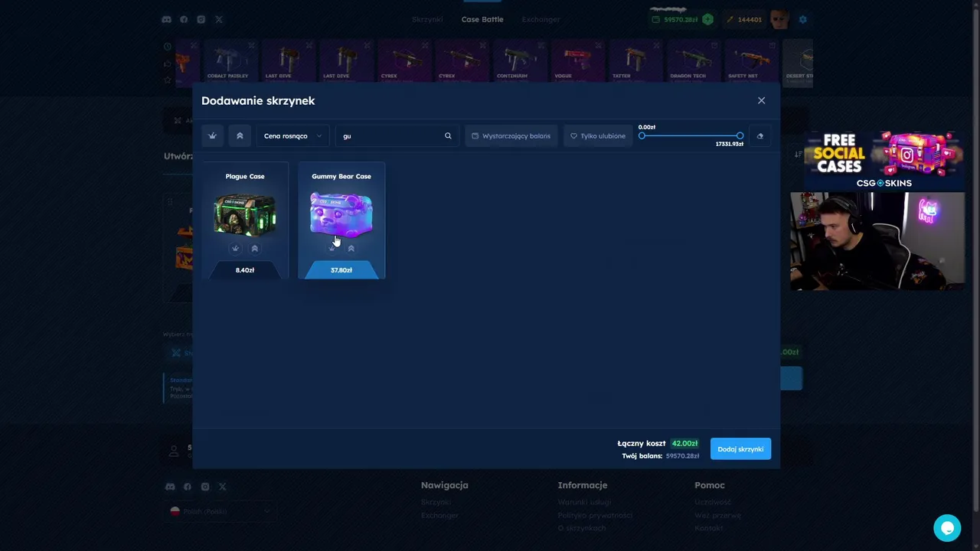This screenshot has width=980, height=551.
Task: Open the Warunki usługi footer link
Action: 584,502
